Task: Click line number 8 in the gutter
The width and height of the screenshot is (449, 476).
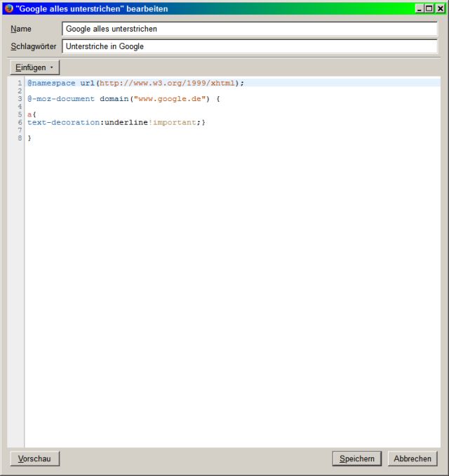Action: pos(20,138)
